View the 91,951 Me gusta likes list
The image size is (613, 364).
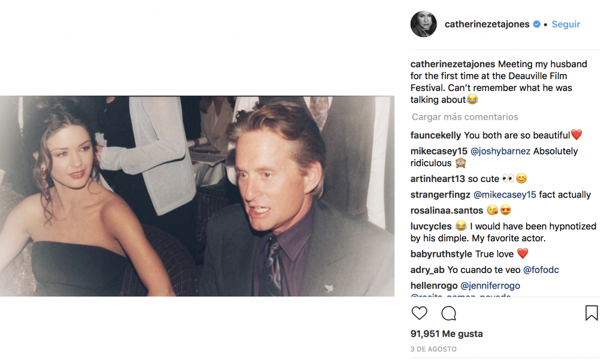click(x=447, y=334)
